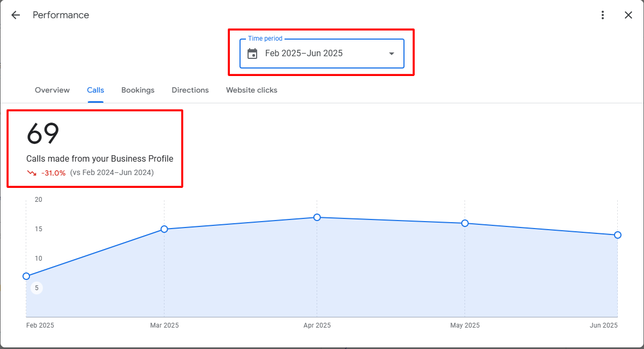This screenshot has width=644, height=349.
Task: Click the red downward trend arrow icon
Action: pos(32,173)
